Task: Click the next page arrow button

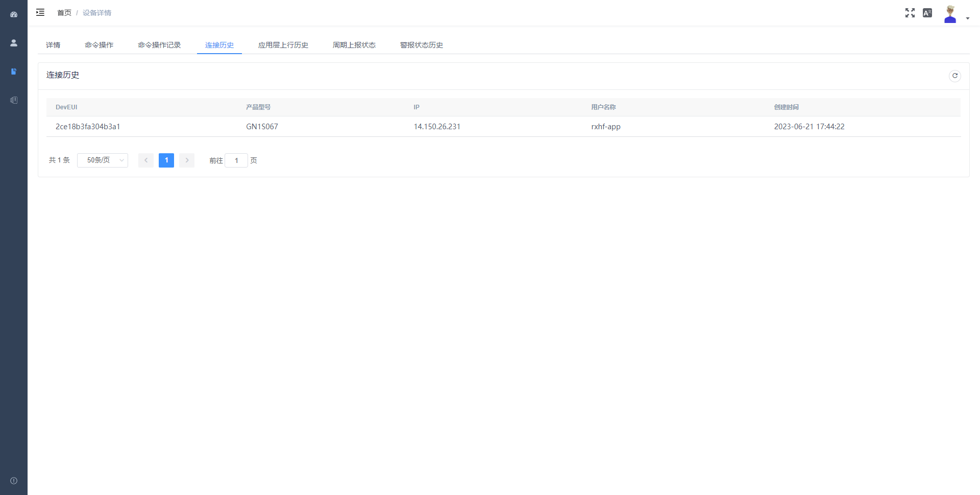Action: [187, 160]
